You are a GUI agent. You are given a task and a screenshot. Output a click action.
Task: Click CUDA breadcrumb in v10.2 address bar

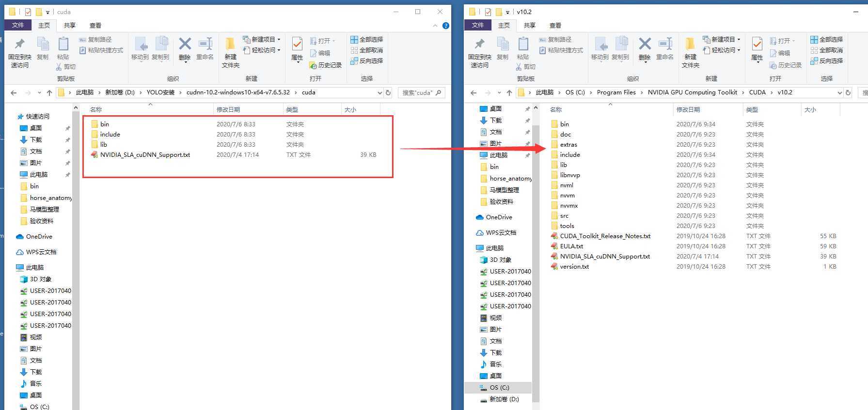757,92
